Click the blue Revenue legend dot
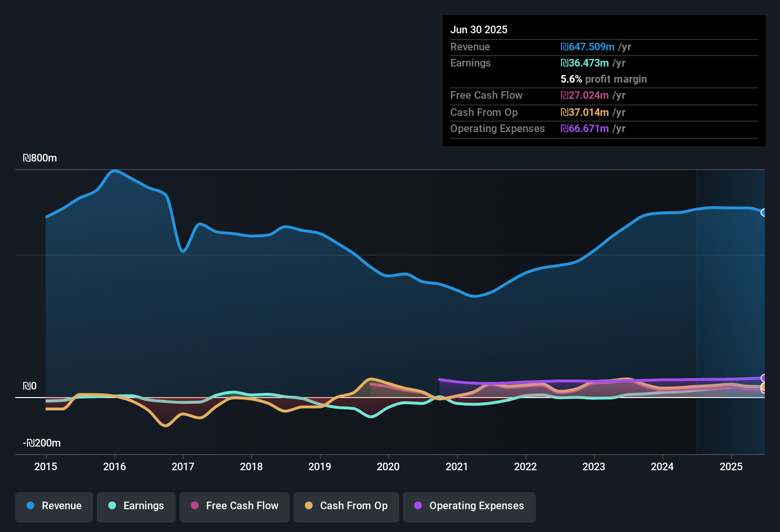The width and height of the screenshot is (780, 532). point(30,506)
